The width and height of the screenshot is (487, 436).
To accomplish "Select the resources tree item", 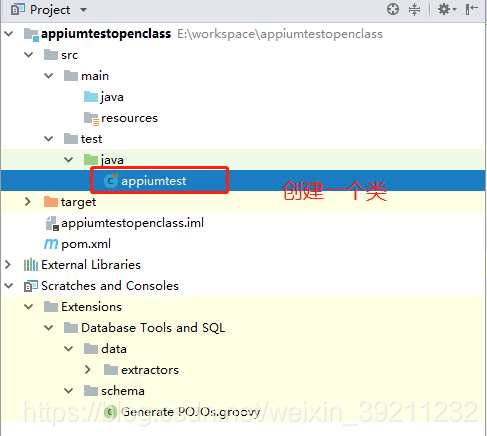I will pyautogui.click(x=129, y=118).
